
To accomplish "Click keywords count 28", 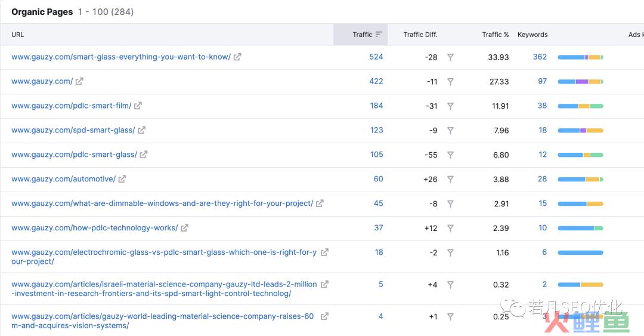I will click(x=542, y=179).
